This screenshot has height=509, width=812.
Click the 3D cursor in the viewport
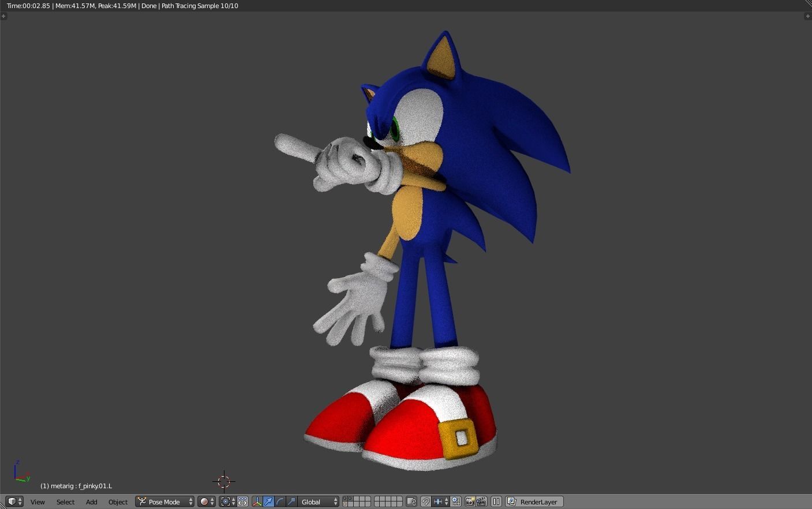pos(224,481)
